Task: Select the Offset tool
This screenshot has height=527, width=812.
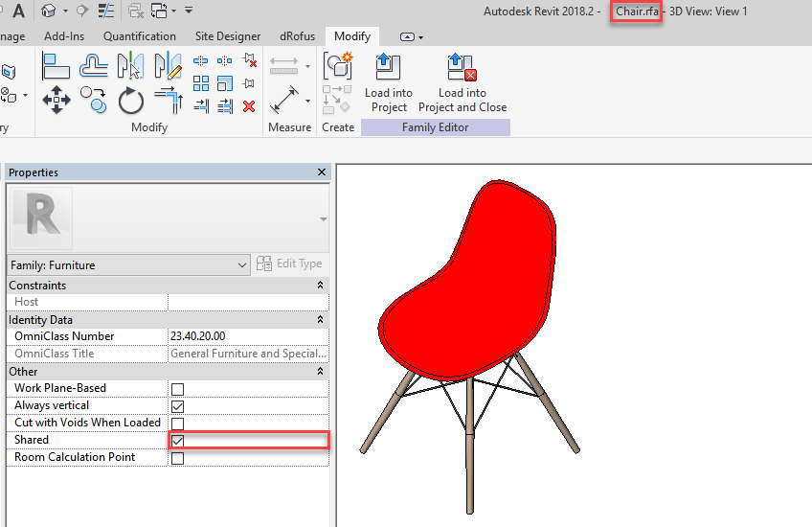Action: pos(93,66)
